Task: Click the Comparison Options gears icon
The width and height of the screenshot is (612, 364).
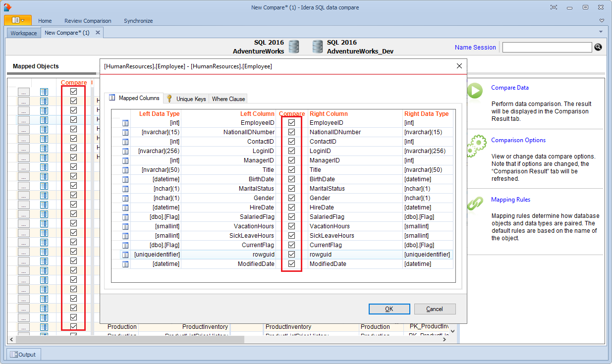Action: coord(476,146)
